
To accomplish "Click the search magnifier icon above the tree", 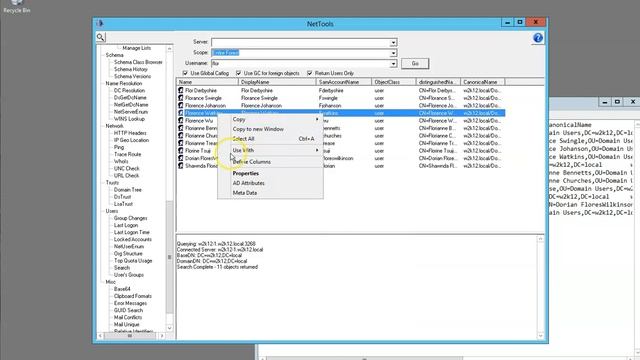I will [100, 37].
